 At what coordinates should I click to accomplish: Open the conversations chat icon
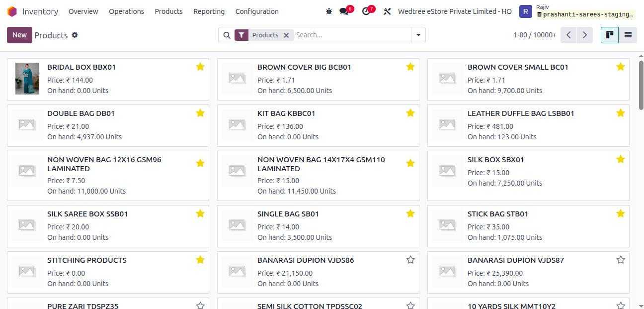(x=344, y=11)
